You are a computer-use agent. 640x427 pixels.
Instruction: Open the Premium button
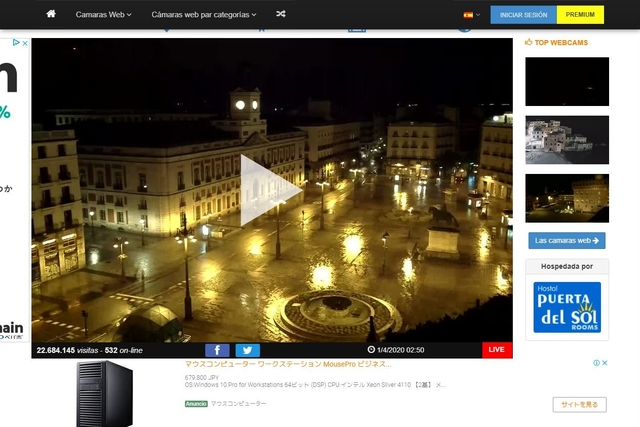coord(580,15)
